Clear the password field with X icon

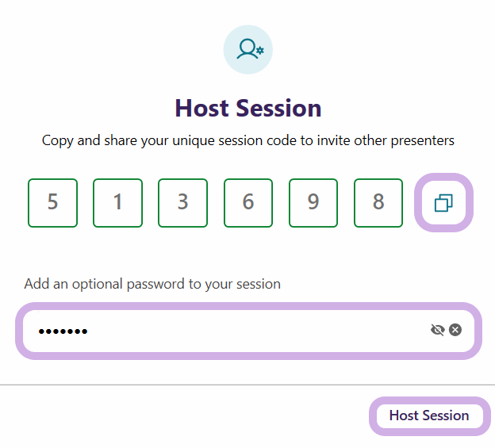pos(455,330)
